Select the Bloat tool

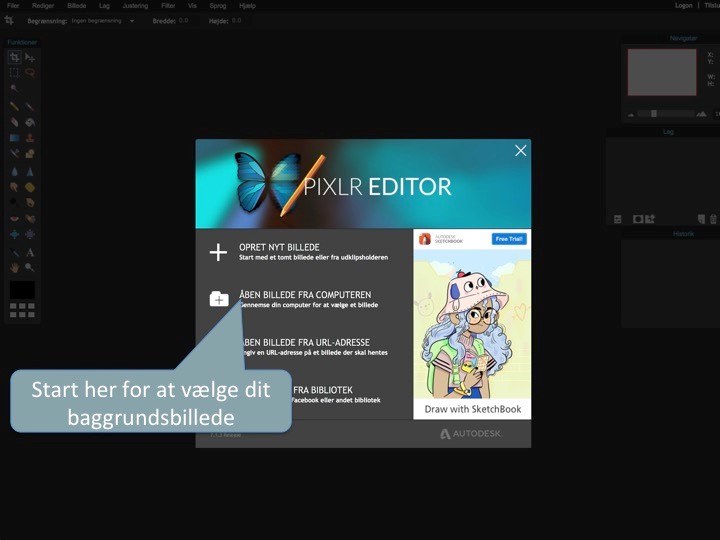point(15,234)
